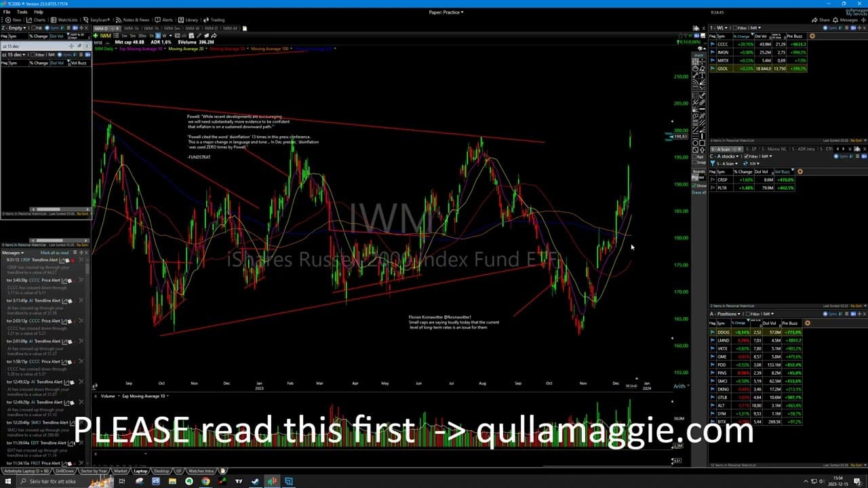Expand the zz 15 dec list dropdown

15,54
